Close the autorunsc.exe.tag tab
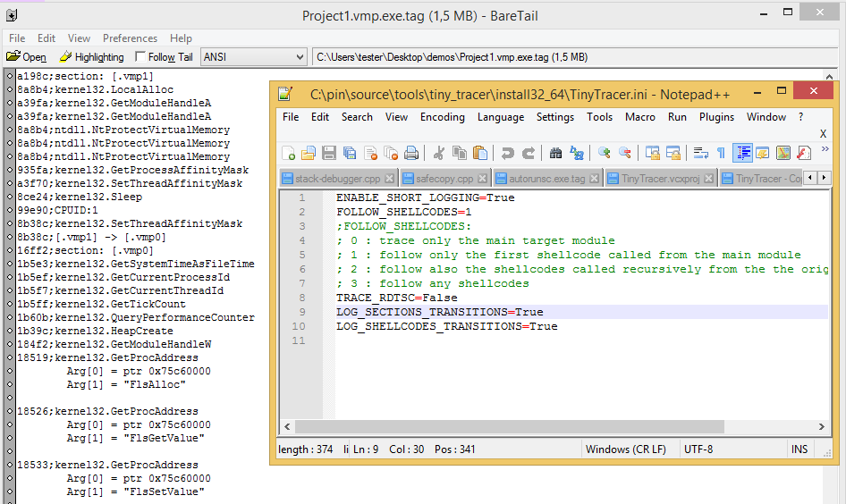This screenshot has width=846, height=504. tap(594, 179)
